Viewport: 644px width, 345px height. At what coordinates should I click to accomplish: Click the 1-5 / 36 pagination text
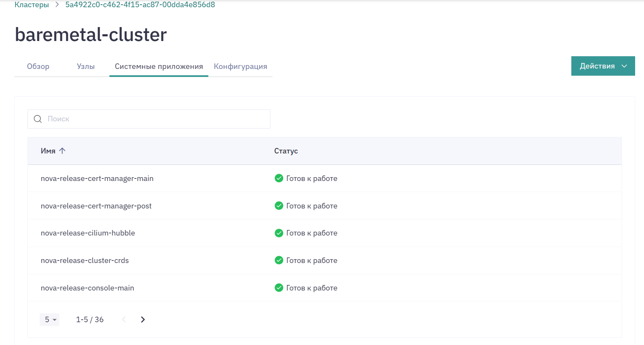point(90,320)
